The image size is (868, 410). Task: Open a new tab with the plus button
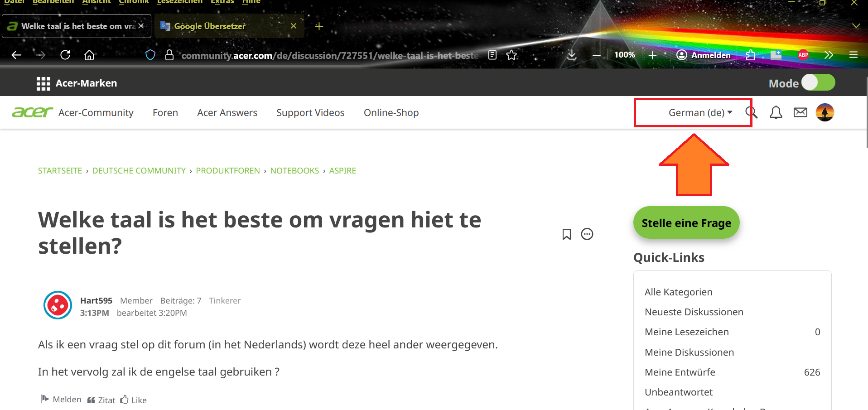pyautogui.click(x=319, y=26)
